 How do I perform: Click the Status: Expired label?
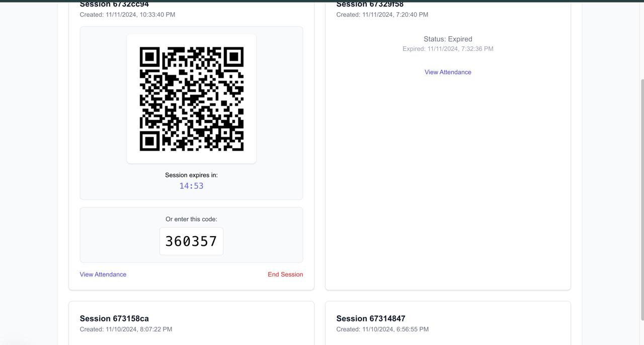(x=448, y=39)
